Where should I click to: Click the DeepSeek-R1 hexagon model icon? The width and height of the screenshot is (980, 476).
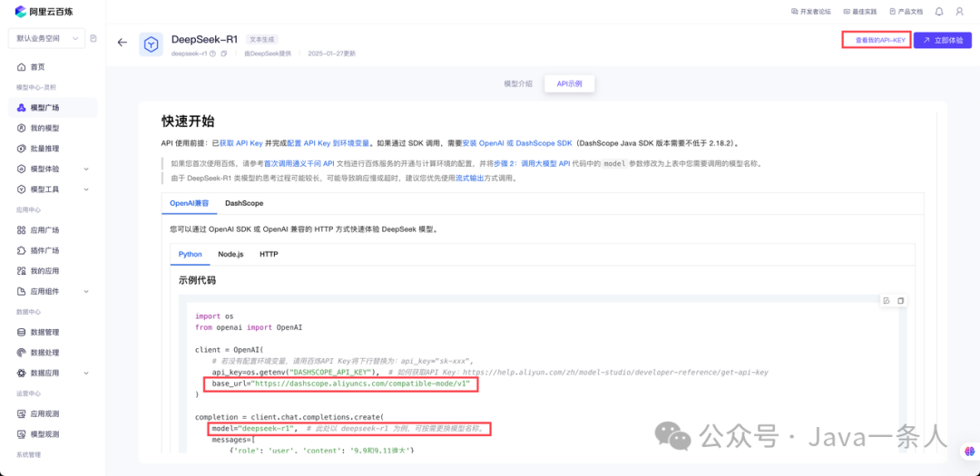point(152,45)
